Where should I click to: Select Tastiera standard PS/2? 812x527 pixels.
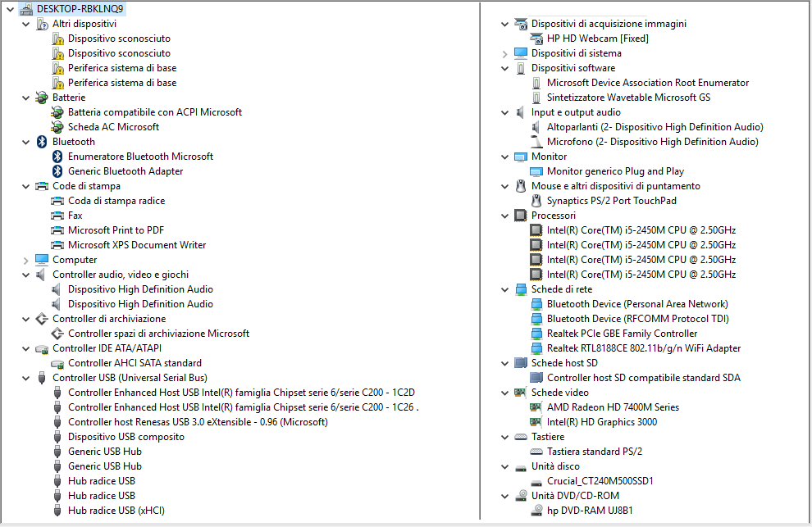click(595, 452)
